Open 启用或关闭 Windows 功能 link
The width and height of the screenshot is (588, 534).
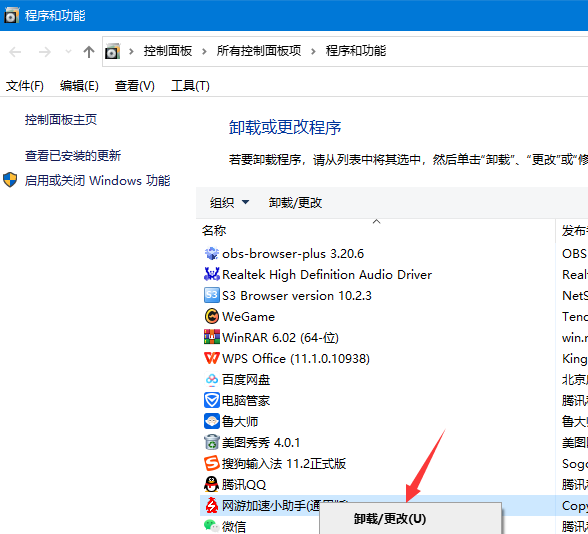point(98,180)
